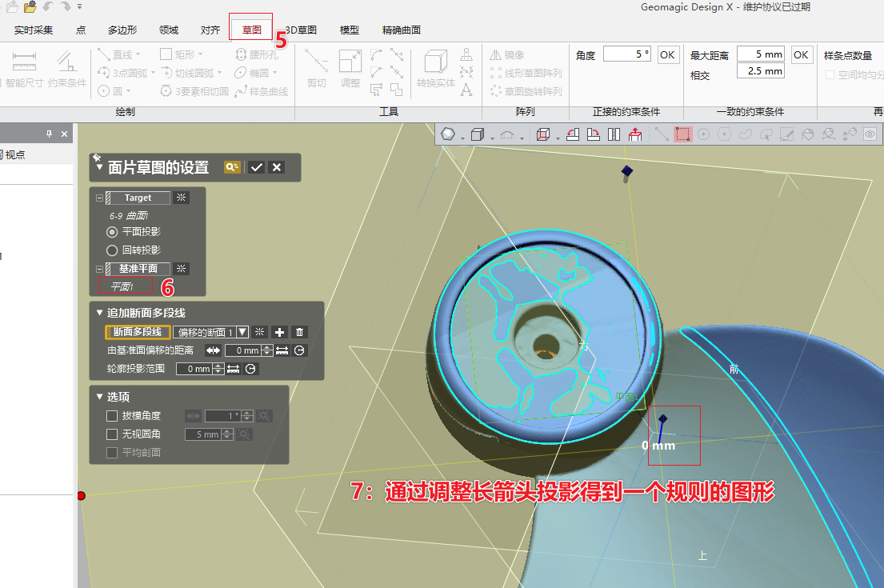Click OK beside the 最大距离 5 mm field
Screen dimensions: 884x588
(801, 54)
